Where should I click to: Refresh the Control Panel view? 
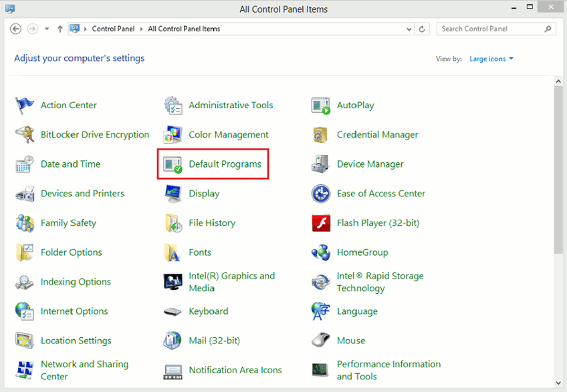pos(422,29)
